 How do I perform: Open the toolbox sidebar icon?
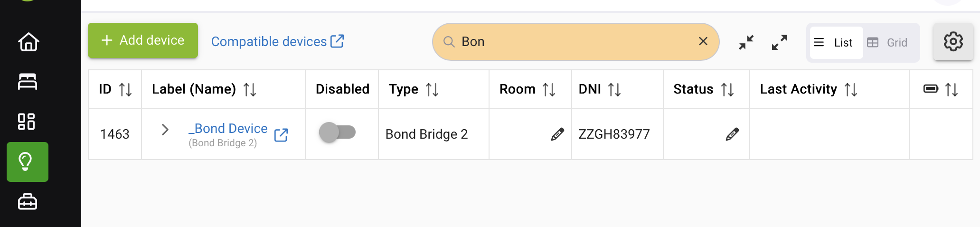point(28,202)
